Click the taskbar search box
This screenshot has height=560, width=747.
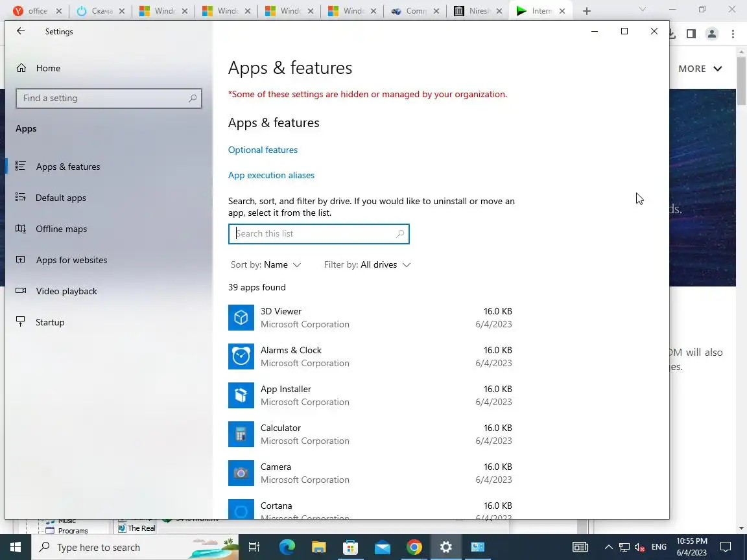point(135,547)
